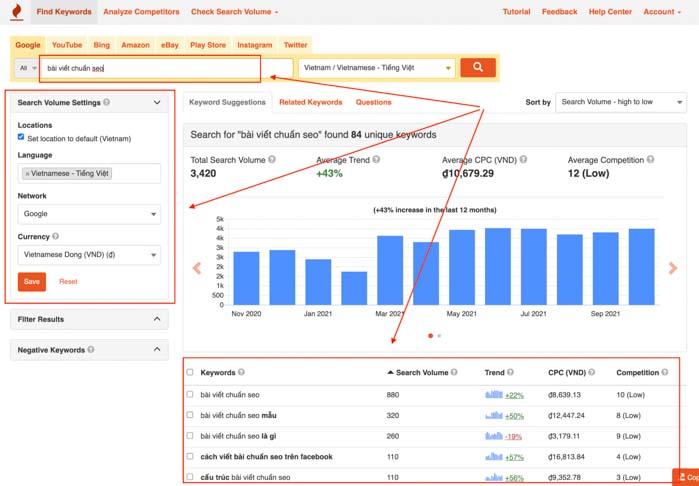Screen dimensions: 699x486
Task: Click info icon in Keywords column header
Action: [241, 372]
